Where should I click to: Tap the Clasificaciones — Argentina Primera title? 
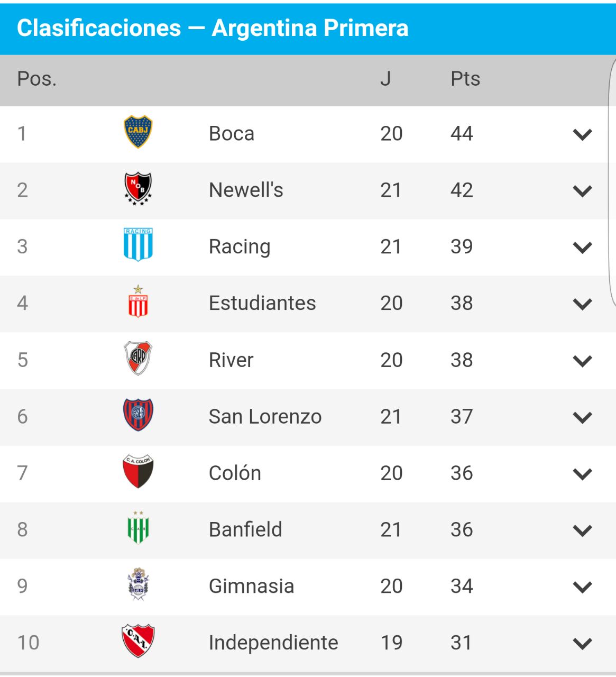coord(213,28)
